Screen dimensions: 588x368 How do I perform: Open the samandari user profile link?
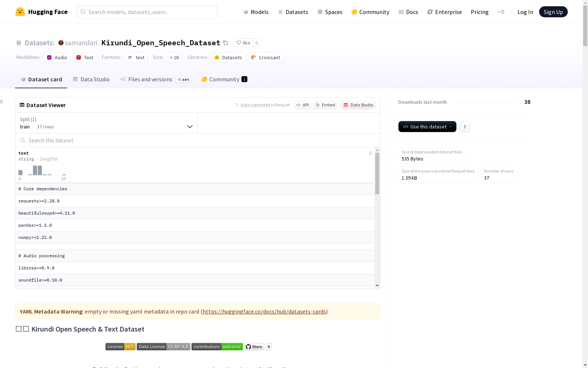(x=81, y=43)
